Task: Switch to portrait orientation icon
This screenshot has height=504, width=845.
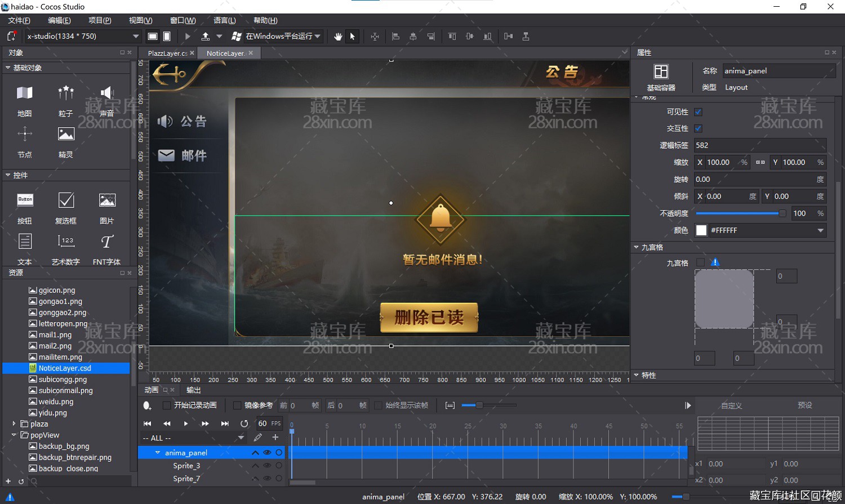Action: [167, 36]
